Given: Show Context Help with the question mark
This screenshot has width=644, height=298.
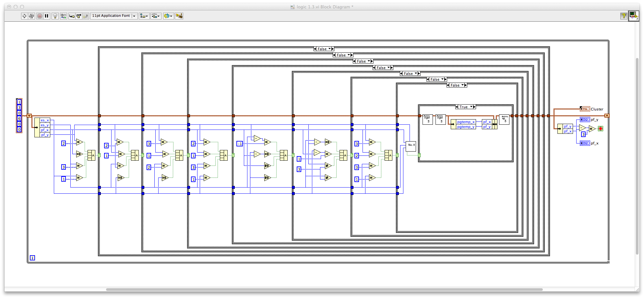Looking at the screenshot, I should pyautogui.click(x=623, y=16).
